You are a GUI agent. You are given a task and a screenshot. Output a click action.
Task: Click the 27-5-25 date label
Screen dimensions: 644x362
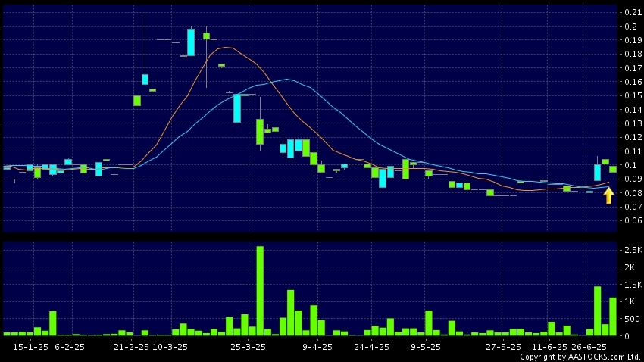(504, 347)
